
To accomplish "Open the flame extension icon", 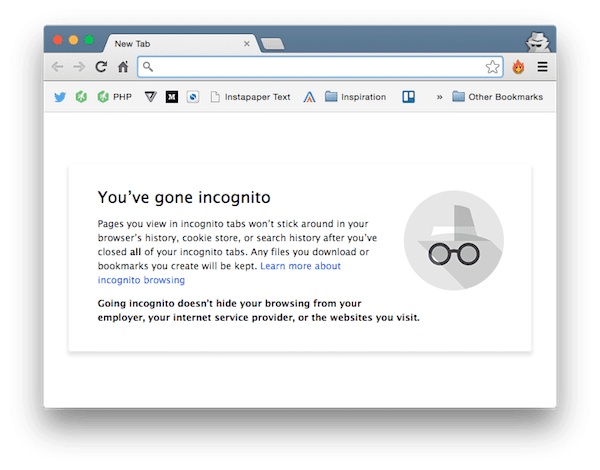I will point(518,67).
